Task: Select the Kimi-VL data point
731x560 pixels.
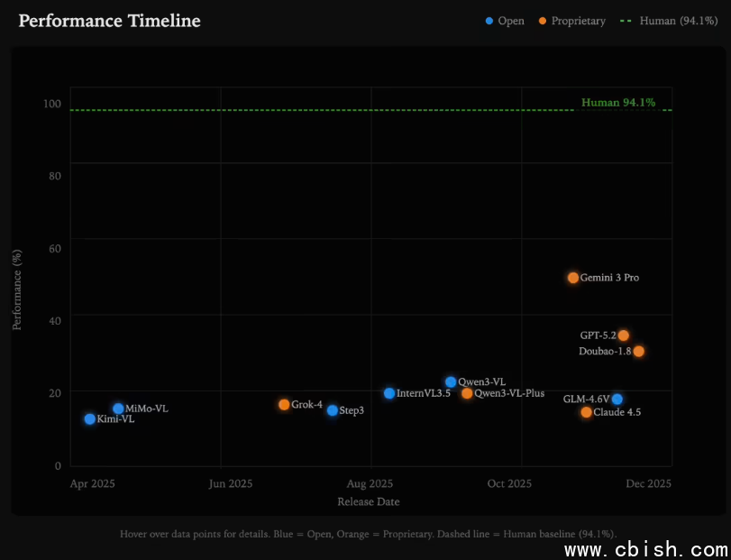Action: [89, 419]
